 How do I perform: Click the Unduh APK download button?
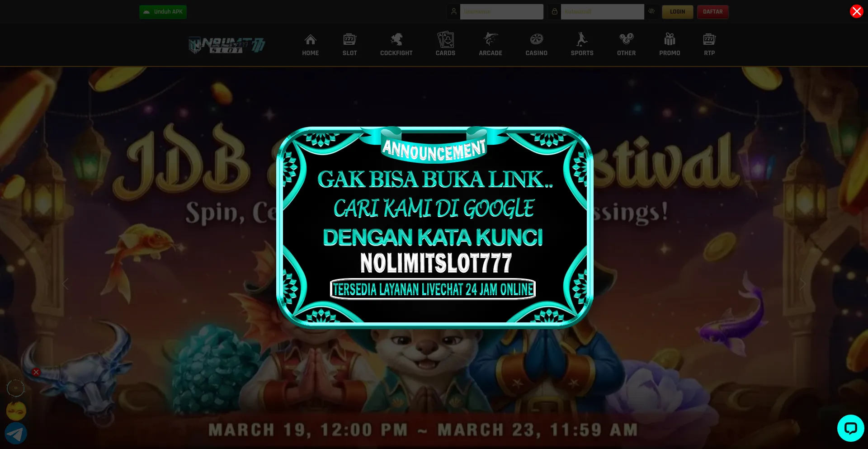point(163,12)
